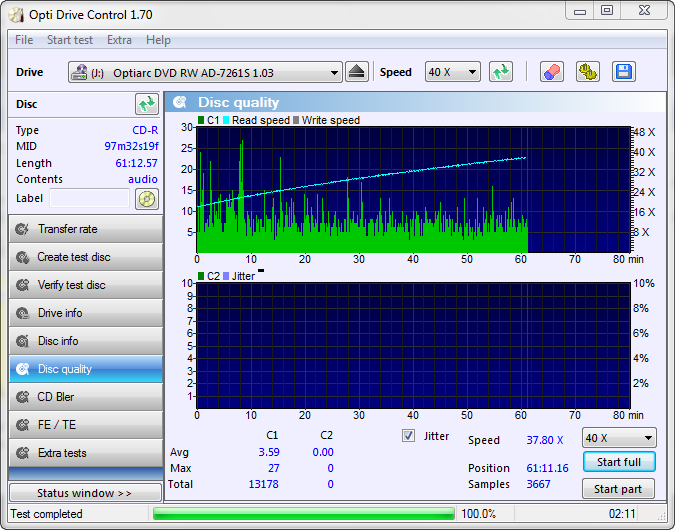The width and height of the screenshot is (675, 530).
Task: Expand the Status window button
Action: click(x=85, y=493)
